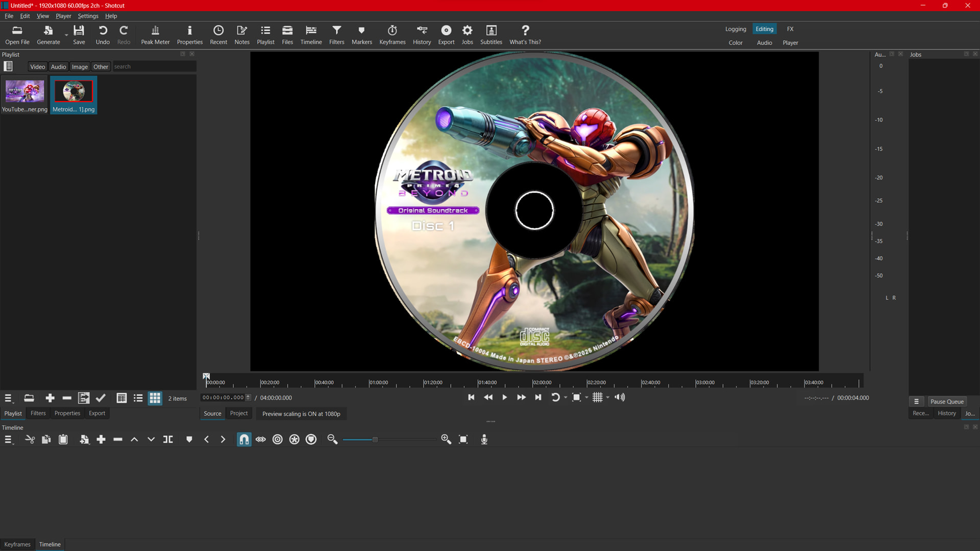Switch the playlist to details view

point(121,398)
